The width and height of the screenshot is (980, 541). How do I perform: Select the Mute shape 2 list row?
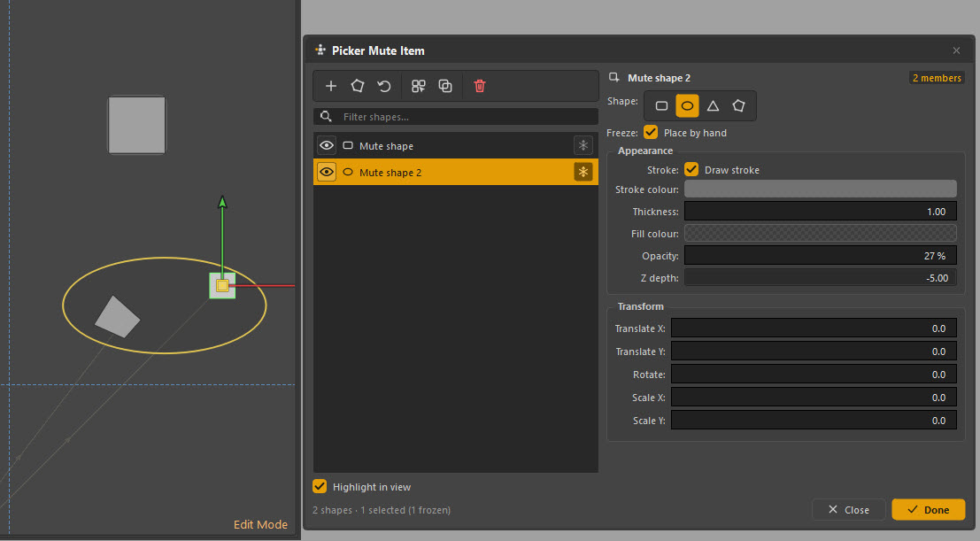456,172
